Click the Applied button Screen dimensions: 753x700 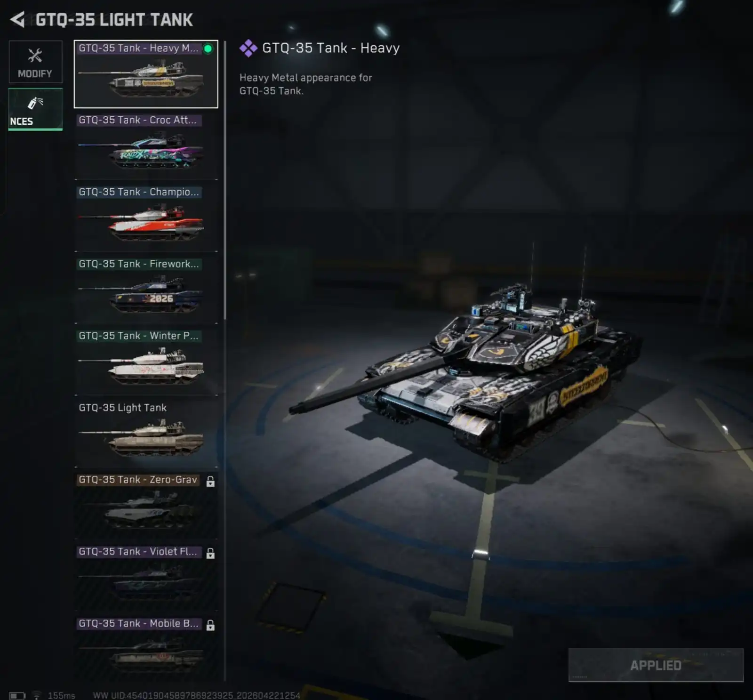(x=656, y=665)
